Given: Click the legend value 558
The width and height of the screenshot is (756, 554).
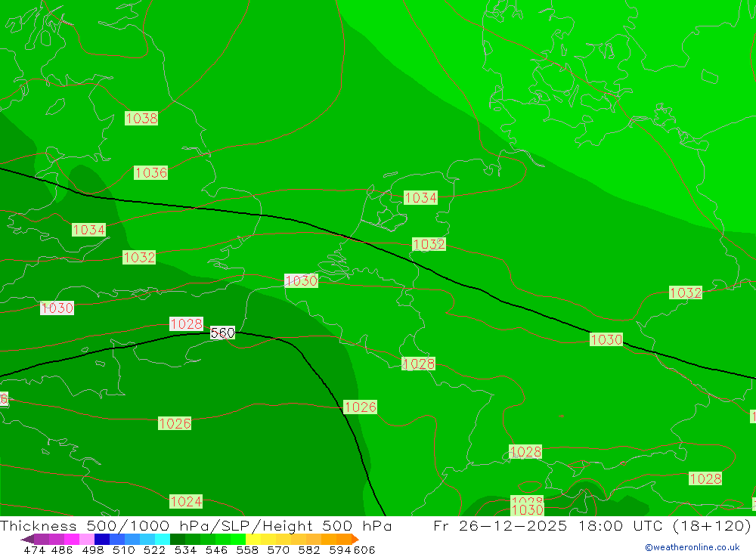Looking at the screenshot, I should pos(247,549).
